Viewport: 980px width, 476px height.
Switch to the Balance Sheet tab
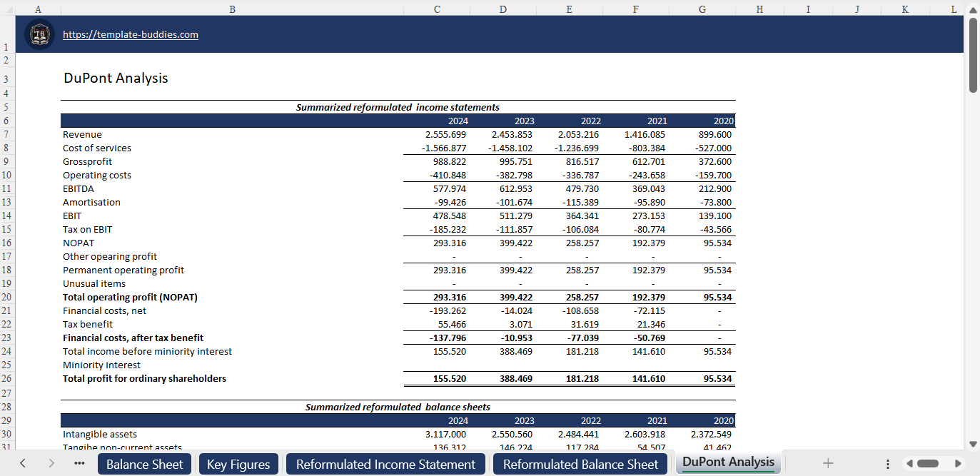tap(144, 464)
